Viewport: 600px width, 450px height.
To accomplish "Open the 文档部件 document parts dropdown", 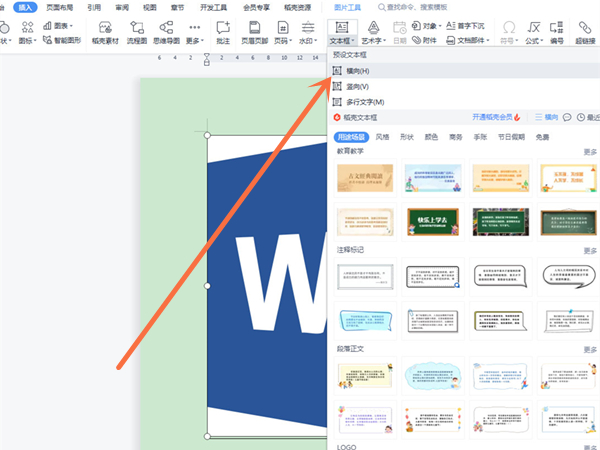I will pyautogui.click(x=476, y=42).
